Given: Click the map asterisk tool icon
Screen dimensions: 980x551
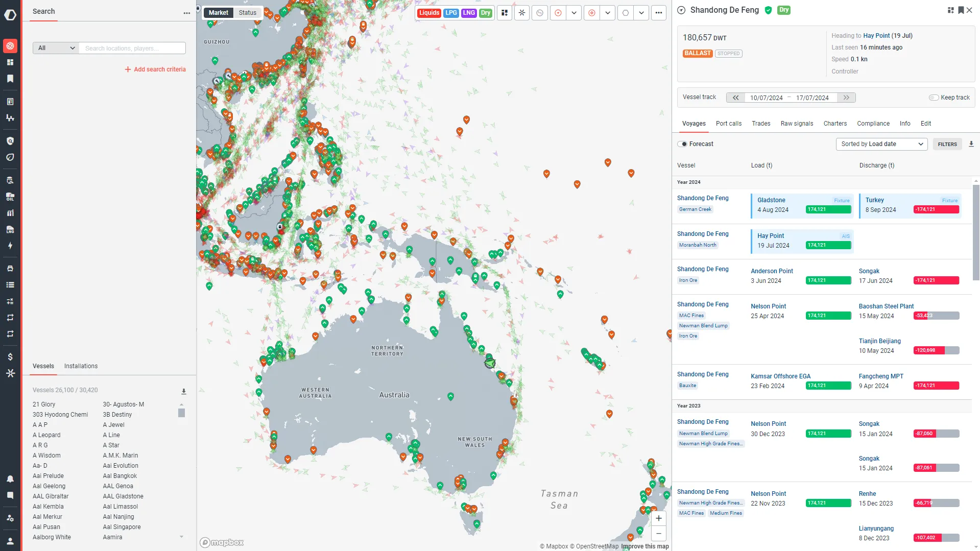Looking at the screenshot, I should tap(522, 13).
